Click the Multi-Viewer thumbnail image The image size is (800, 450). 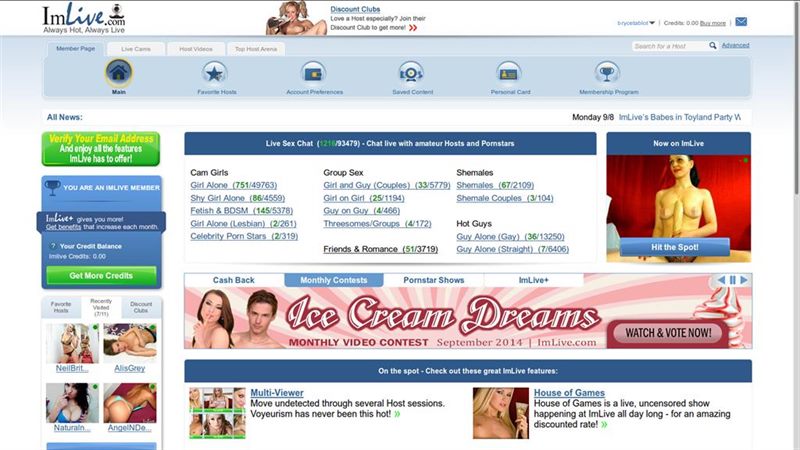tap(217, 413)
